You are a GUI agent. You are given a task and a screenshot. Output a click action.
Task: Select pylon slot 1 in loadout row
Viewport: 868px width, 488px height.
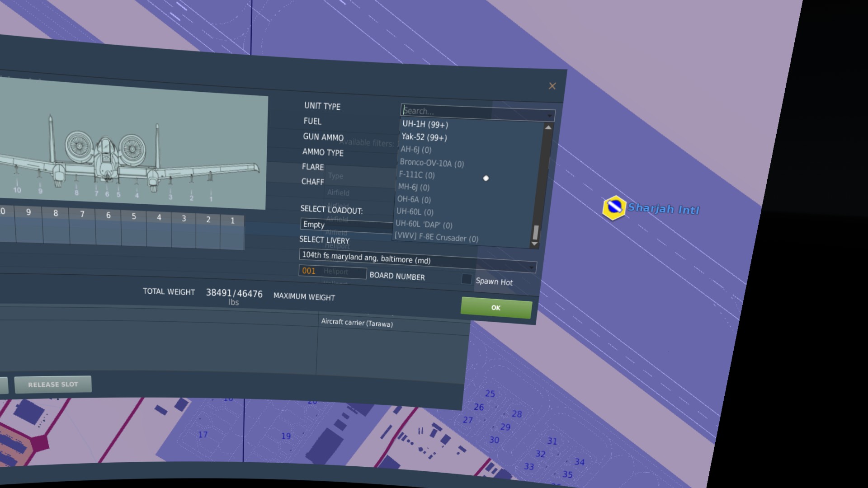(x=232, y=233)
